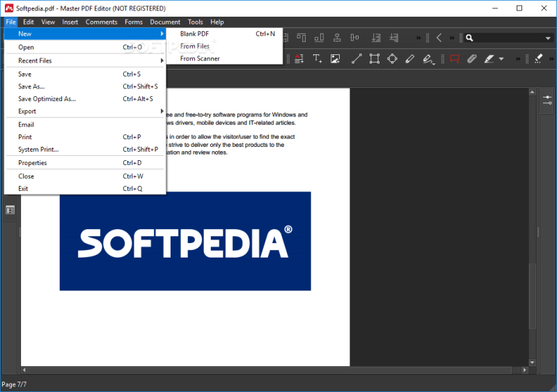Click the center vertically alignment icon

click(x=337, y=38)
